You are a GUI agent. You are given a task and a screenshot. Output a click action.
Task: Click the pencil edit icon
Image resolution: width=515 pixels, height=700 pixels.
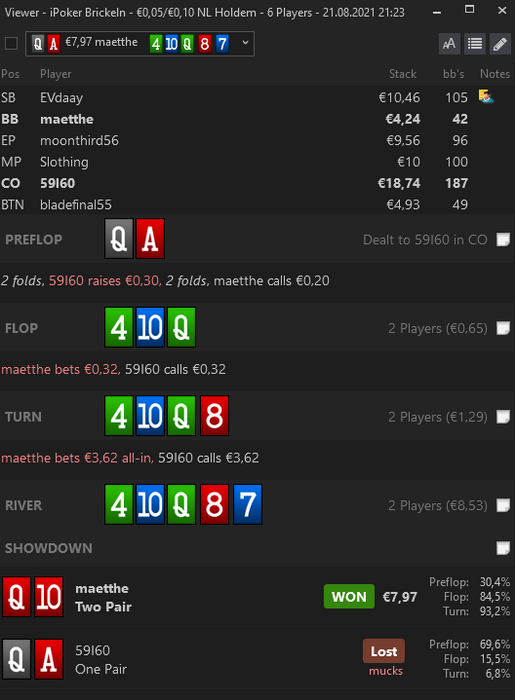[x=500, y=44]
